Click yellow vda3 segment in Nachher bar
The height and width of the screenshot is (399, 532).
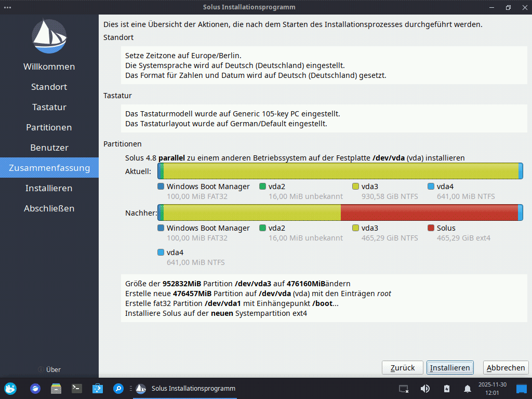point(252,212)
